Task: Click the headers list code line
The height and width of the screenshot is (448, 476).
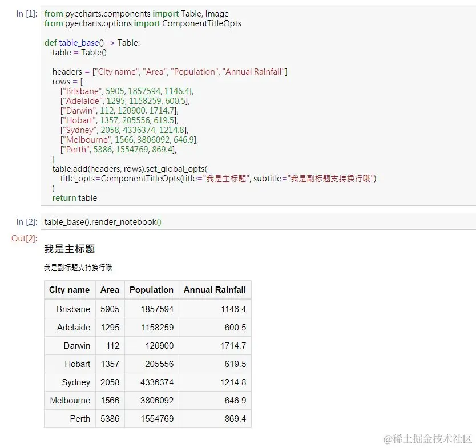Action: [x=170, y=72]
